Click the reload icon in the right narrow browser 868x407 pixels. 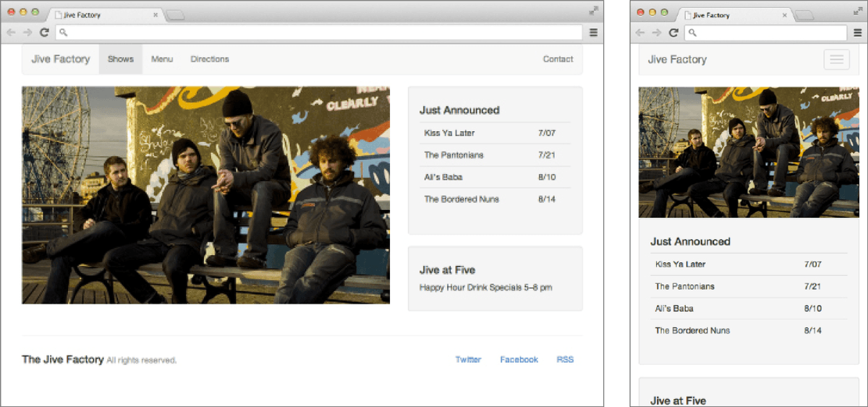tap(673, 32)
